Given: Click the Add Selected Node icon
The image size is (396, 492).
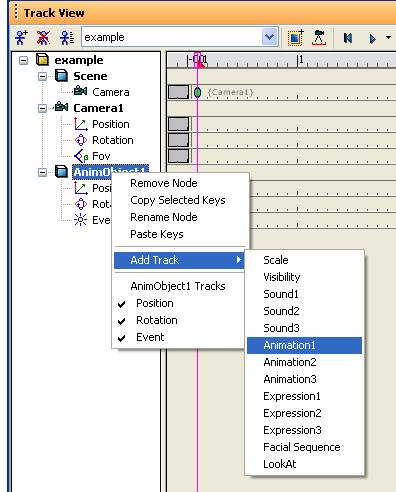Looking at the screenshot, I should pos(296,37).
